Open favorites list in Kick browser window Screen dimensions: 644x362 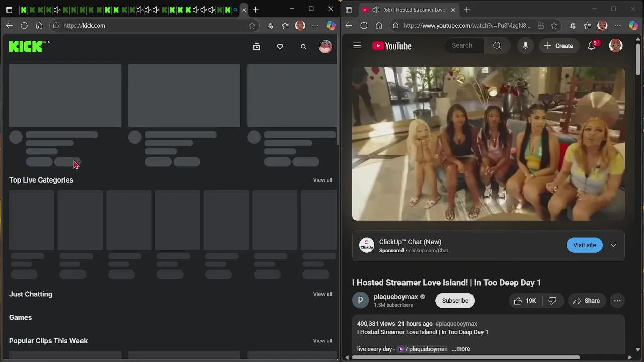(x=285, y=25)
